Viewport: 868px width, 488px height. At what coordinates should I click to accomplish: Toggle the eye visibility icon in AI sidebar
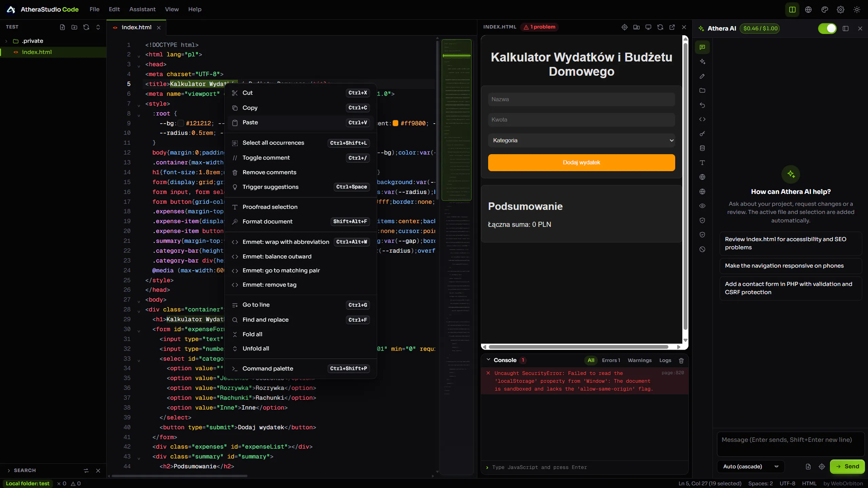702,206
